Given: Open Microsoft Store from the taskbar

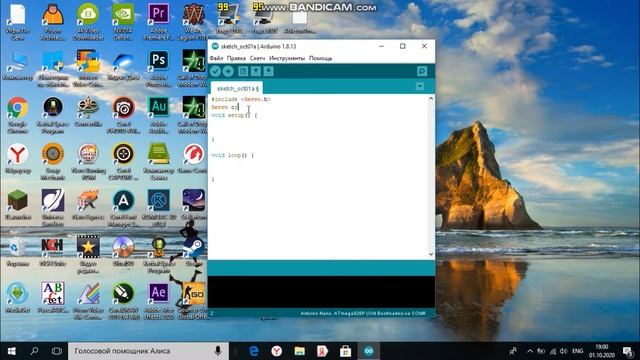Looking at the screenshot, I should pos(345,351).
